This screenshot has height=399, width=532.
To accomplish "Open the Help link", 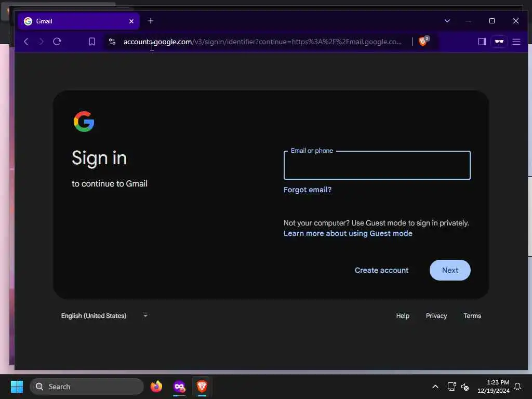I will (x=403, y=315).
